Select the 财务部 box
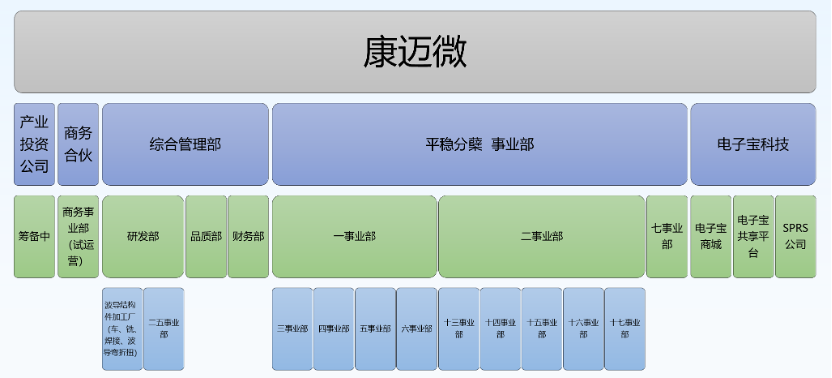 tap(248, 237)
